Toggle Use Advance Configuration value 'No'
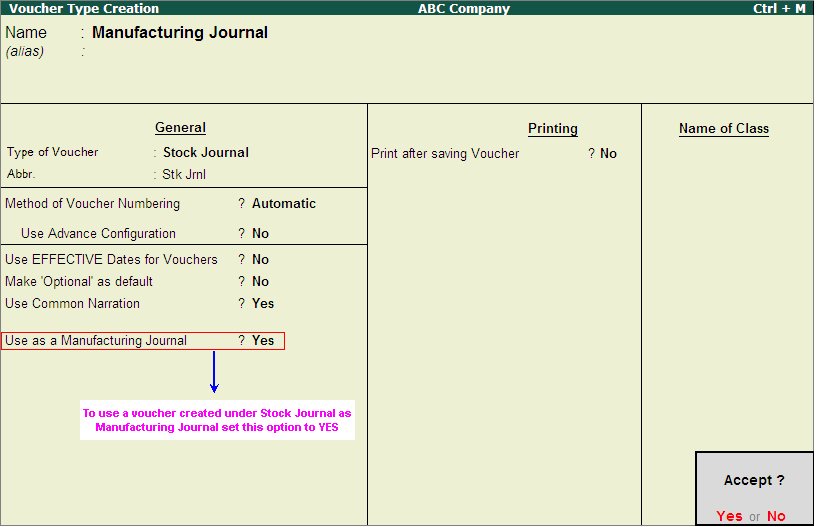The image size is (820, 527). pyautogui.click(x=260, y=233)
